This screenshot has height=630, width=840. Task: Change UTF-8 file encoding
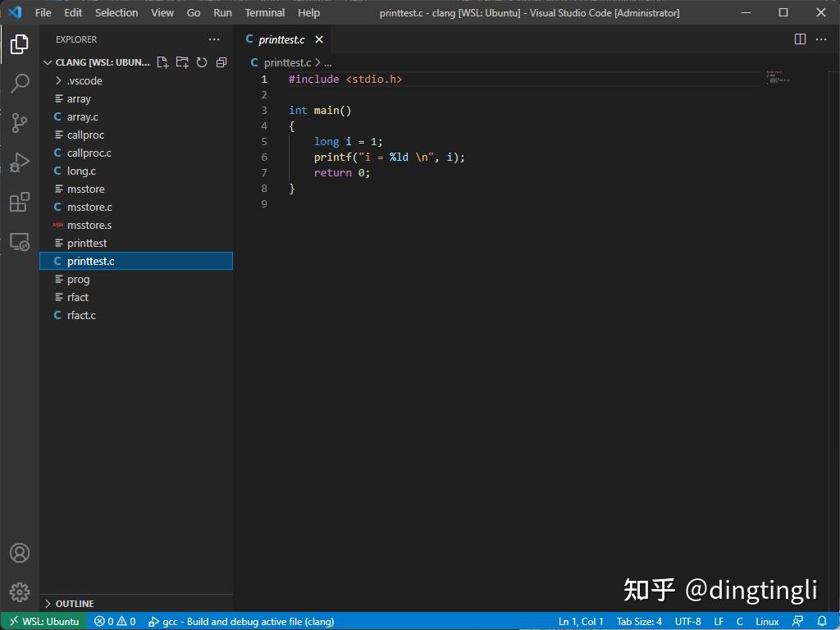(x=688, y=622)
